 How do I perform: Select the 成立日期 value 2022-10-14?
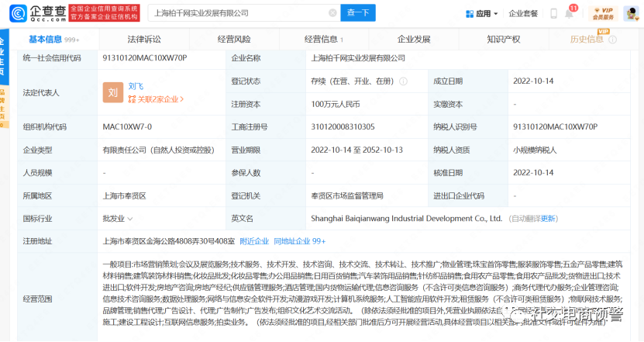533,81
